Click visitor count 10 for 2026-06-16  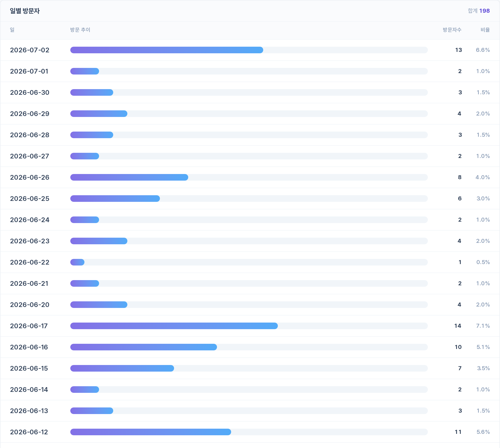[458, 347]
